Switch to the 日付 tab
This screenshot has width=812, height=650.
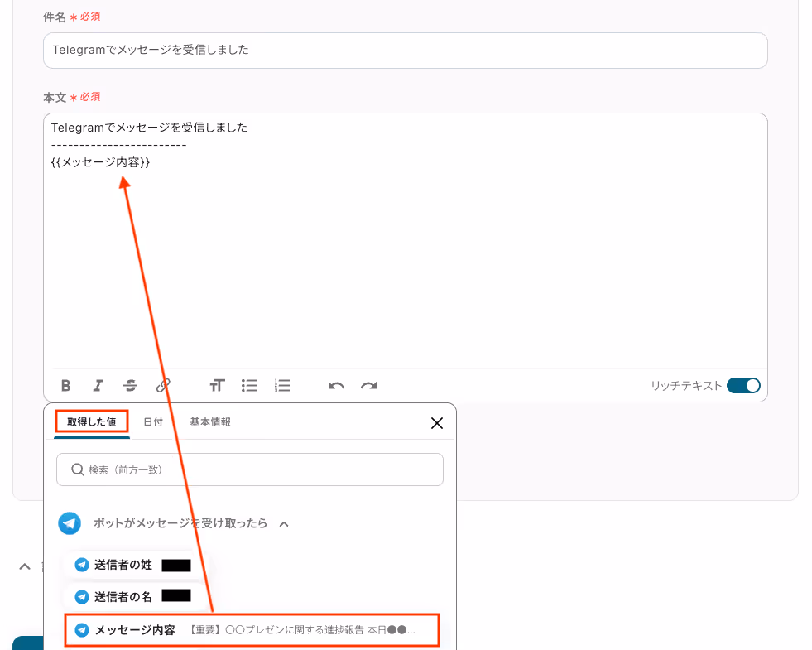pos(153,422)
